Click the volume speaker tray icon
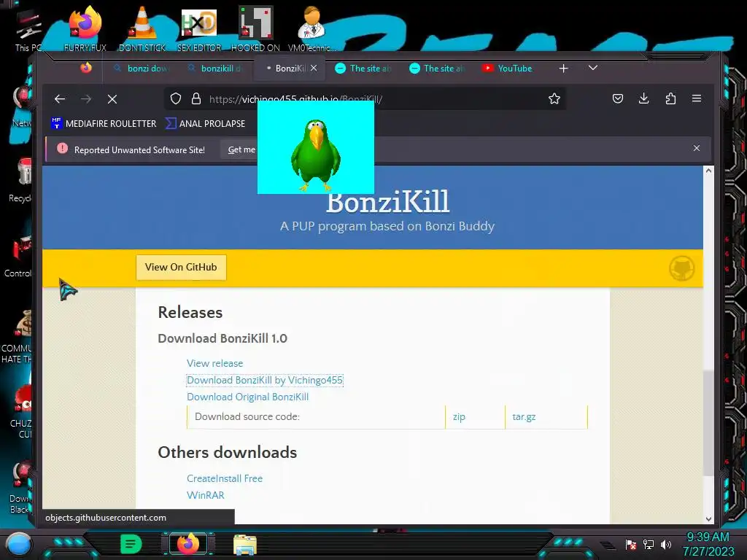The height and width of the screenshot is (560, 747). (x=666, y=544)
